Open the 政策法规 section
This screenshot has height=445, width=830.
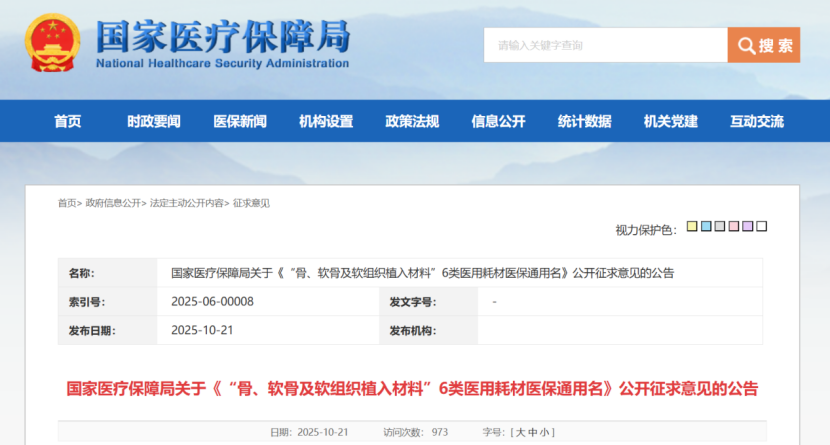(x=412, y=121)
